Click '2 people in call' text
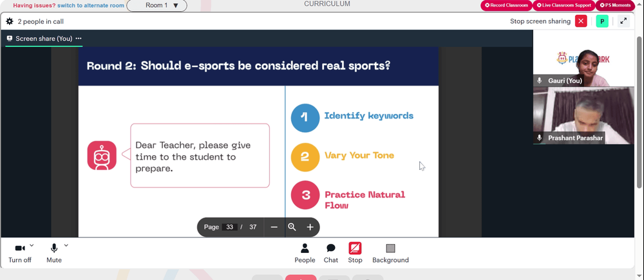Screen dimensions: 644x280 pos(41,21)
